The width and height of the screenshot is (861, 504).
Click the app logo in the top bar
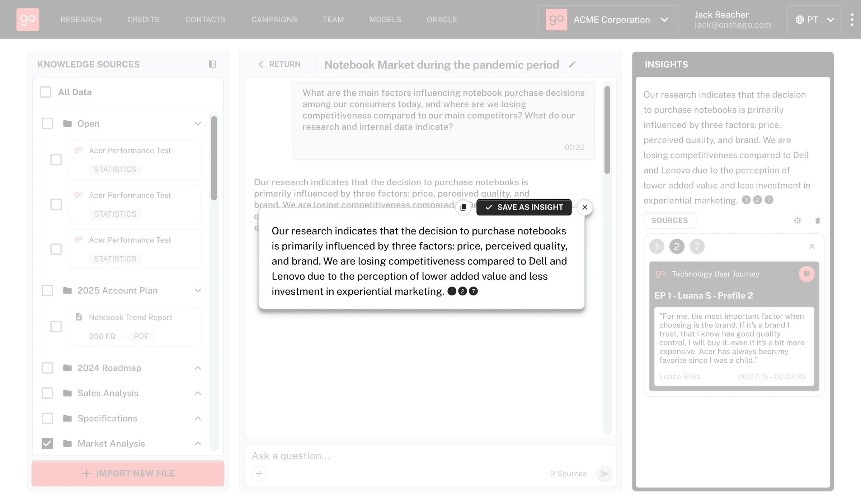(x=28, y=19)
